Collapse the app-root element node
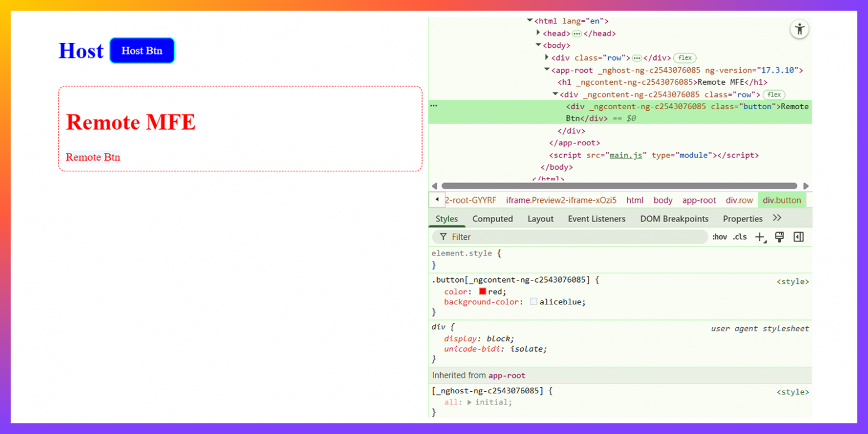868x434 pixels. (x=546, y=70)
